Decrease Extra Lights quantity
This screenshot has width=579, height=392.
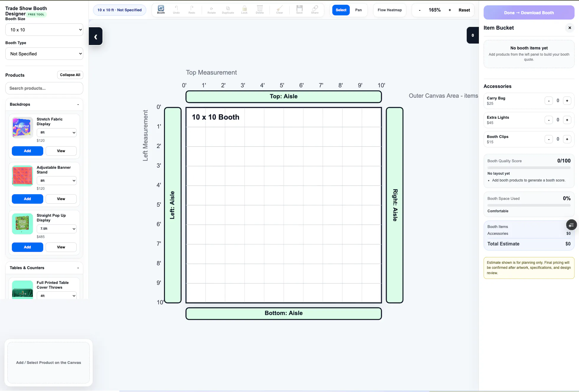pyautogui.click(x=548, y=120)
